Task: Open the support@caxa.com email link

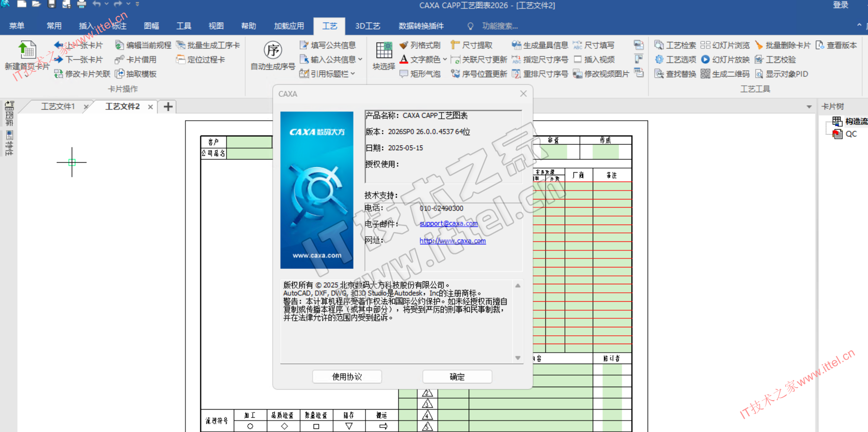Action: [x=448, y=223]
